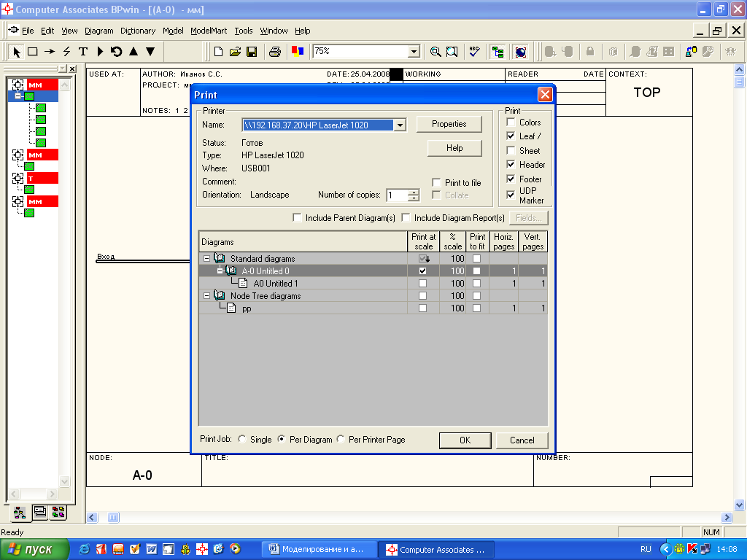Go to child diagram down triangle
Screen dimensions: 747x560
pos(150,52)
